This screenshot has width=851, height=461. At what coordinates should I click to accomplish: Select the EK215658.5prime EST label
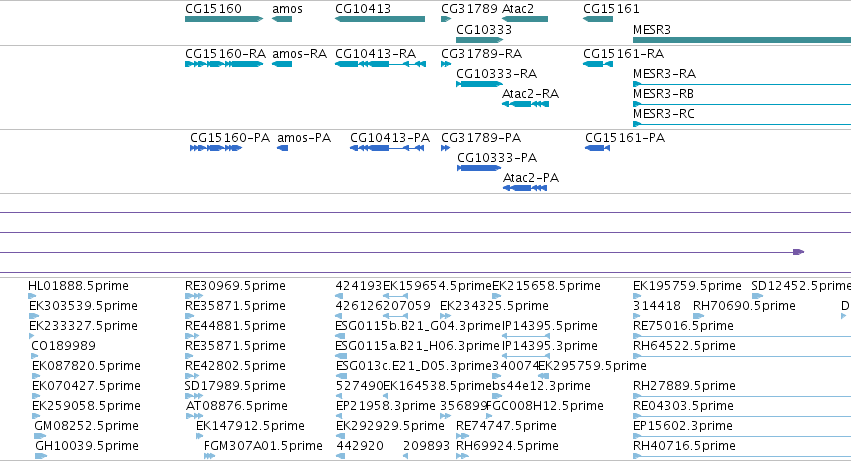coord(547,286)
